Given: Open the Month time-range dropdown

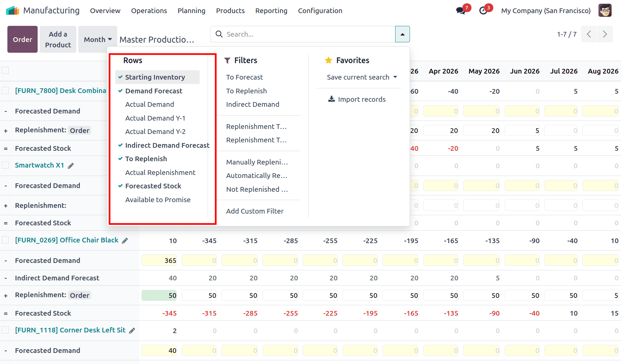Looking at the screenshot, I should [97, 39].
